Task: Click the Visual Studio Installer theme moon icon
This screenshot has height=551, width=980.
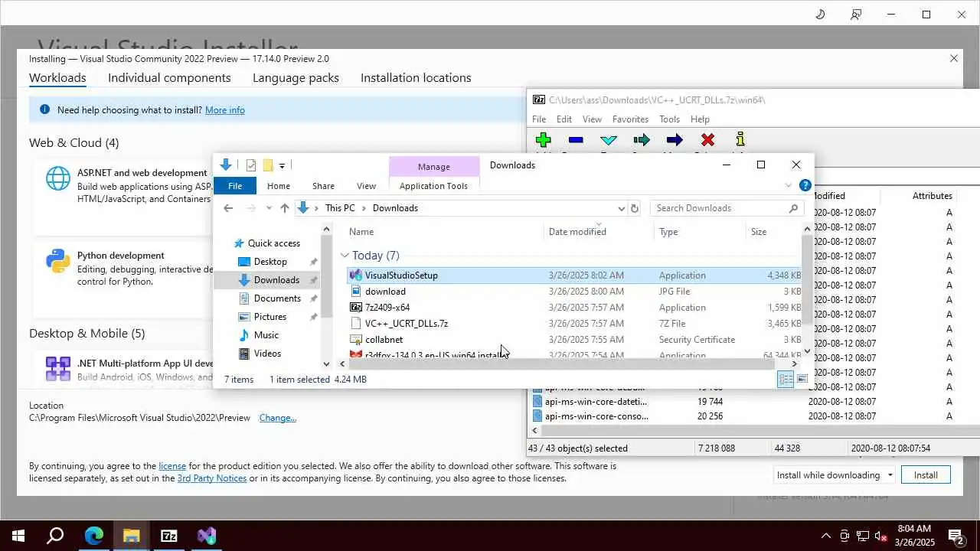Action: click(x=820, y=15)
